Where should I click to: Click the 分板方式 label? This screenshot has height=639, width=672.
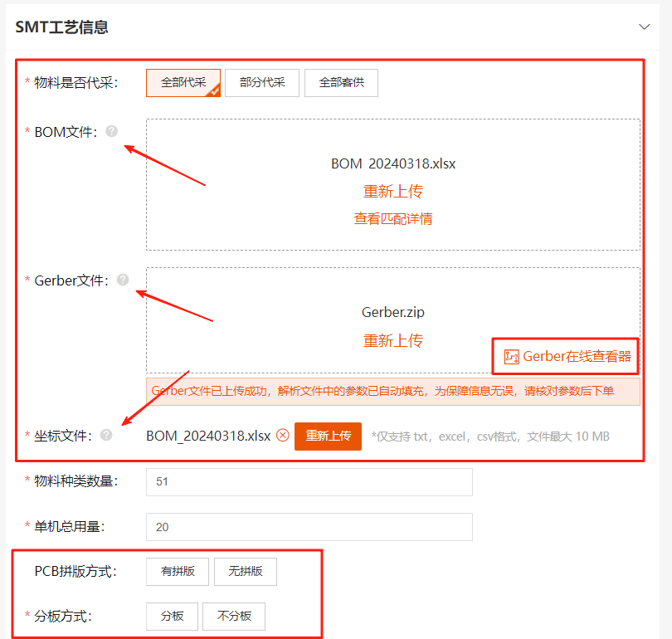click(63, 617)
